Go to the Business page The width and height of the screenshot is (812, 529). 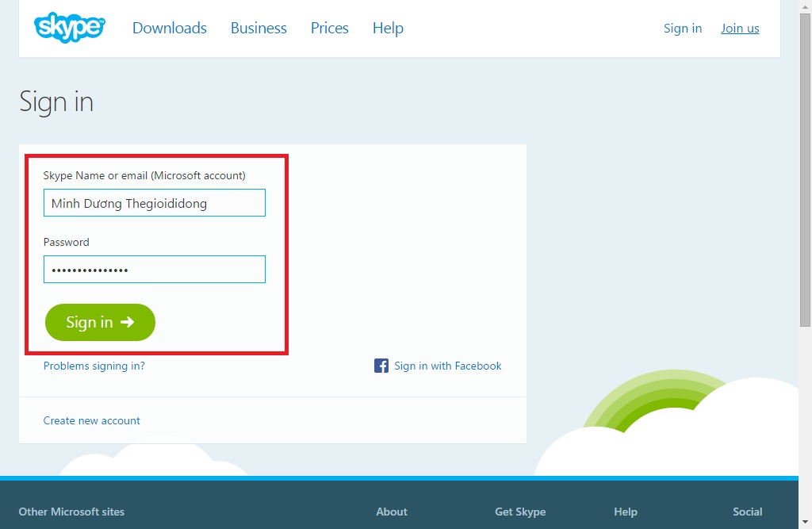pos(259,28)
